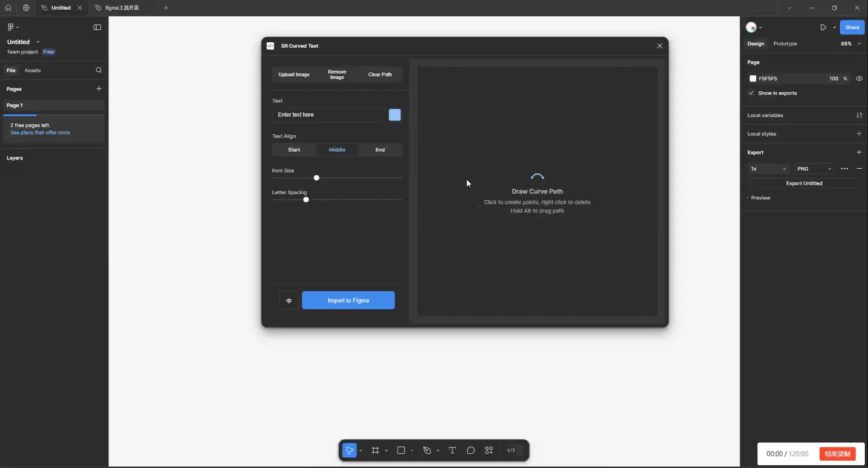This screenshot has width=868, height=468.
Task: Select the Text tool
Action: click(452, 450)
